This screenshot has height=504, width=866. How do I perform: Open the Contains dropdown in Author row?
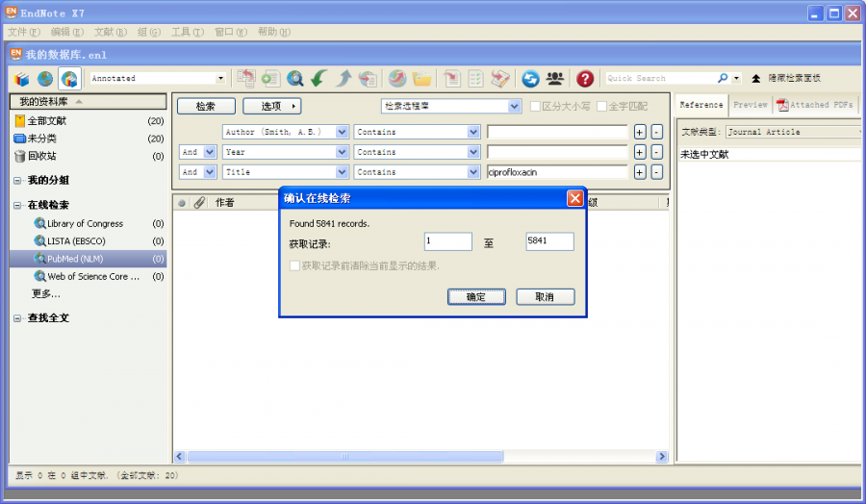click(x=473, y=132)
